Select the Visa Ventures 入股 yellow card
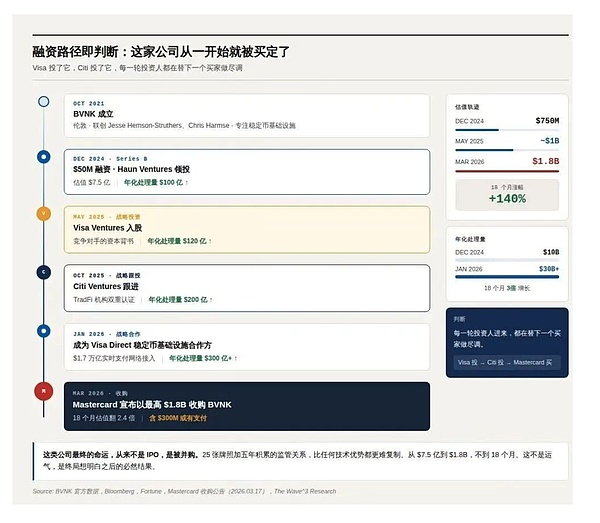This screenshot has height=523, width=600. (247, 229)
